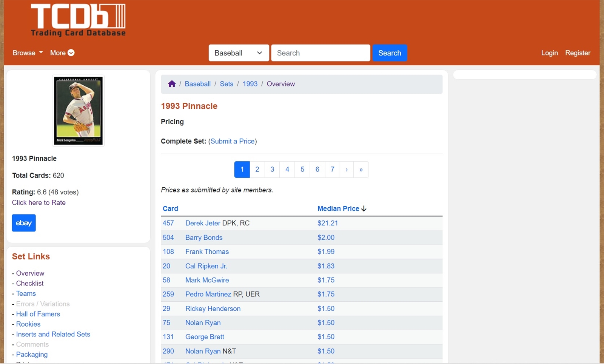Open card number 20
604x364 pixels.
(166, 266)
